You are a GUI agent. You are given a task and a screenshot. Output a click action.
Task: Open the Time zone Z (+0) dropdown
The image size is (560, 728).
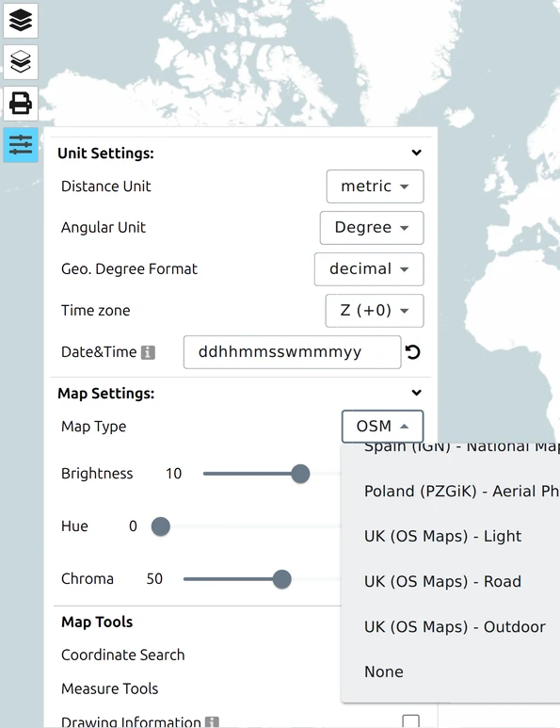(x=375, y=310)
